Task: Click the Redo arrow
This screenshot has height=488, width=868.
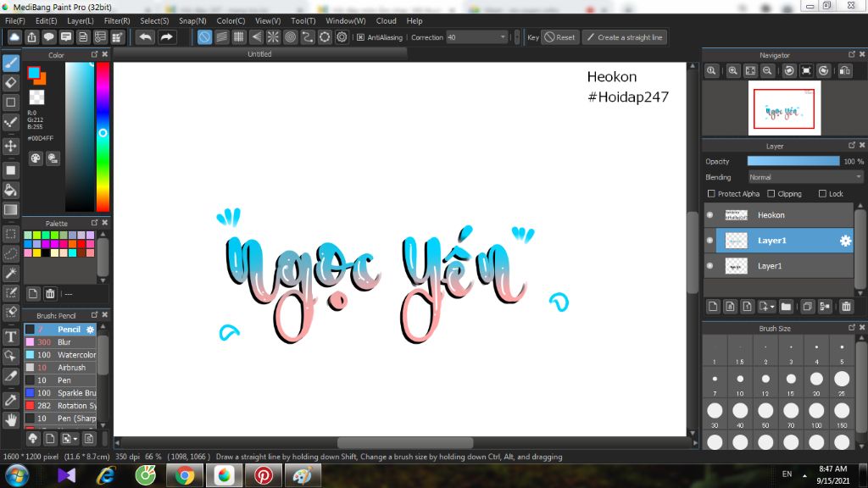Action: 166,37
